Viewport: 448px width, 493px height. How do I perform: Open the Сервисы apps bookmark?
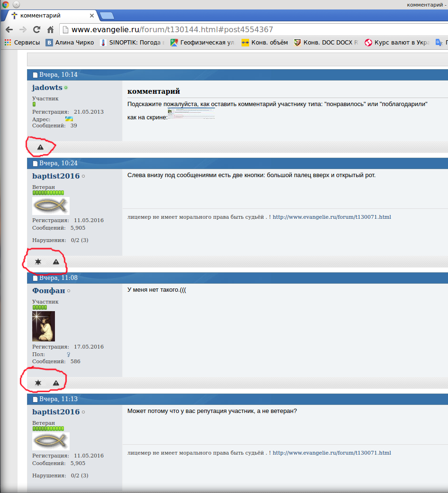pyautogui.click(x=22, y=42)
